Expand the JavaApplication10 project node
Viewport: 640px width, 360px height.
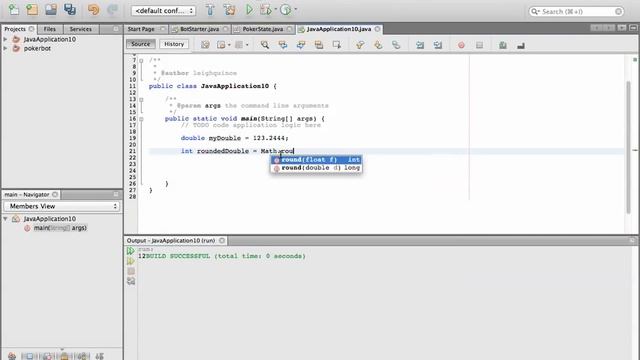click(5, 39)
